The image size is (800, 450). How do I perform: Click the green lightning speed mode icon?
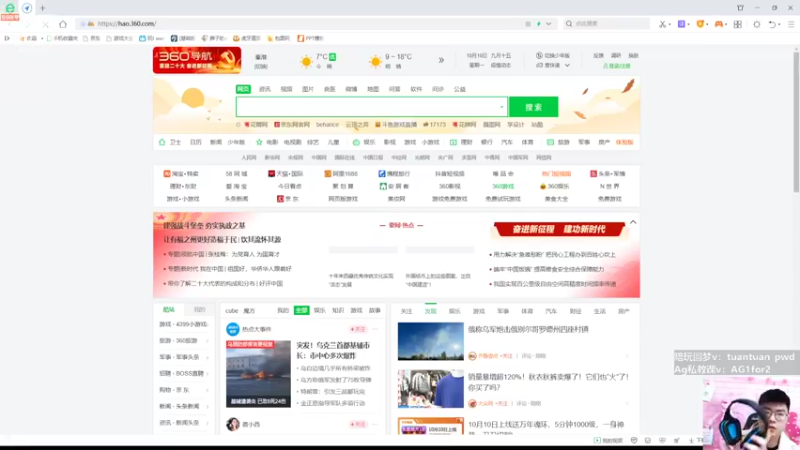click(539, 24)
